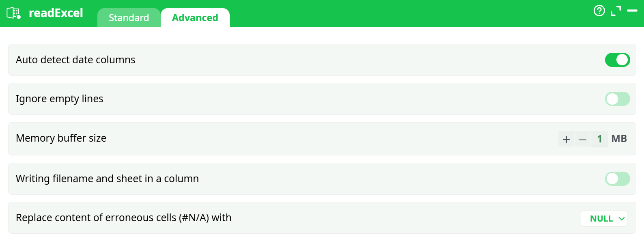Screen dimensions: 644x237
Task: Expand the dialog using the fullscreen arrows icon
Action: point(616,11)
